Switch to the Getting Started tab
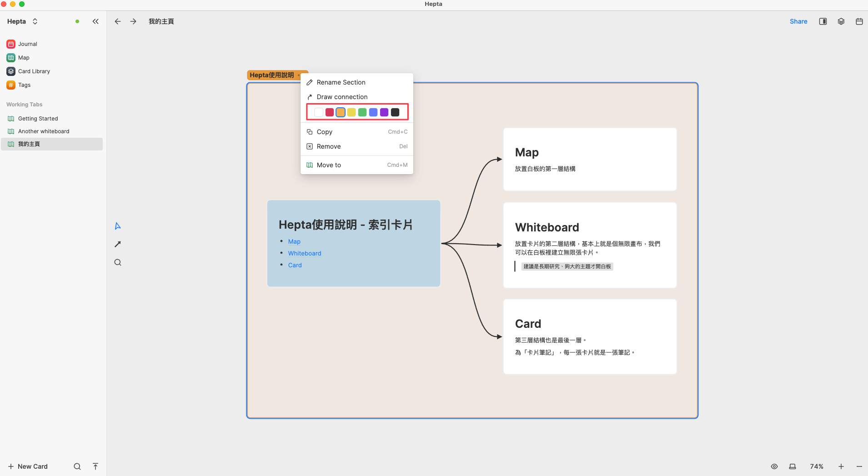 (x=38, y=118)
